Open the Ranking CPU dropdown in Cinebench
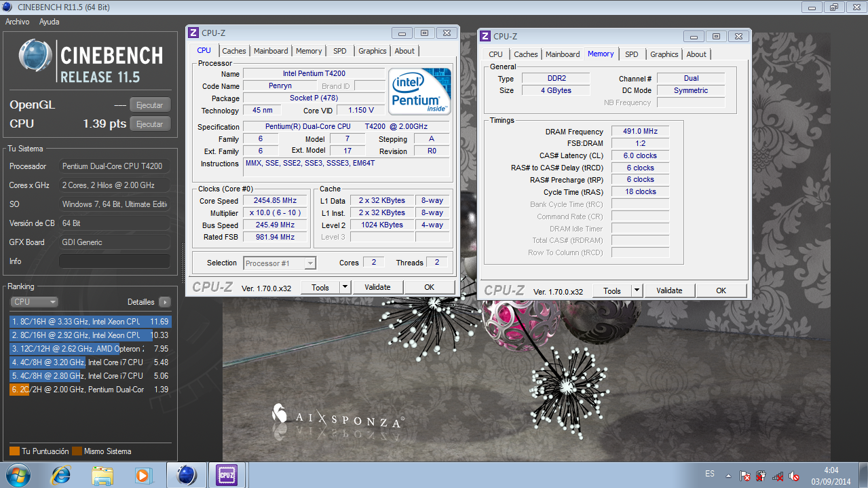868x488 pixels. tap(34, 302)
